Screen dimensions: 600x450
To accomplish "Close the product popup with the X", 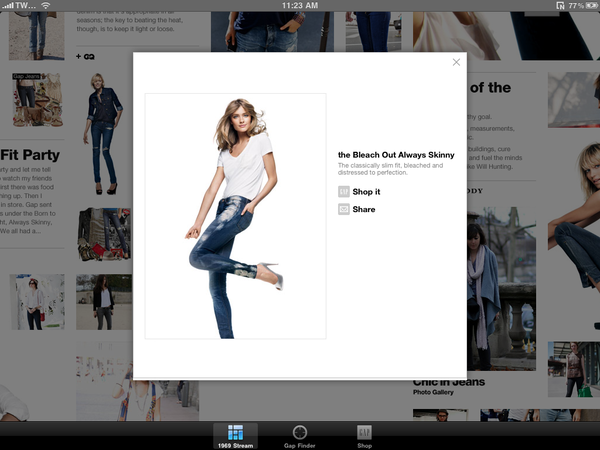I will [456, 62].
